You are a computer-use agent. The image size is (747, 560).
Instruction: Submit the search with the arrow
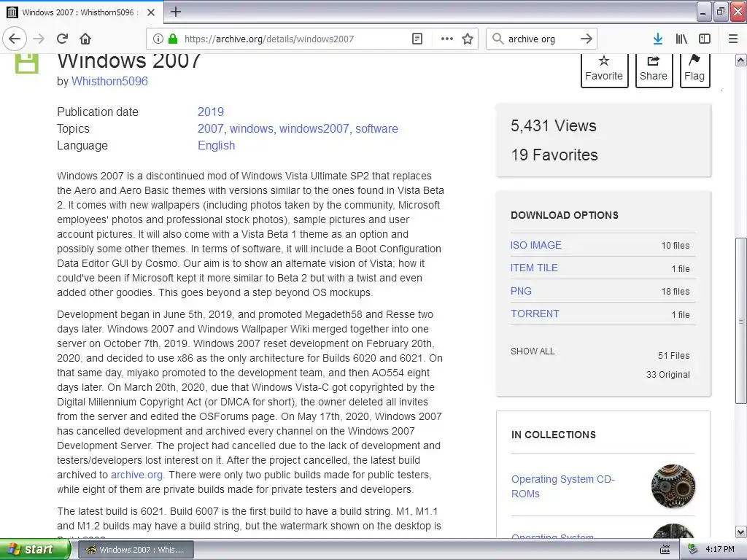point(587,39)
